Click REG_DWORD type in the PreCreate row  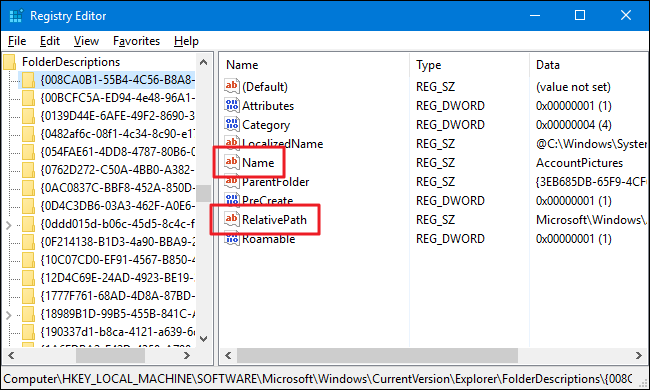click(450, 201)
